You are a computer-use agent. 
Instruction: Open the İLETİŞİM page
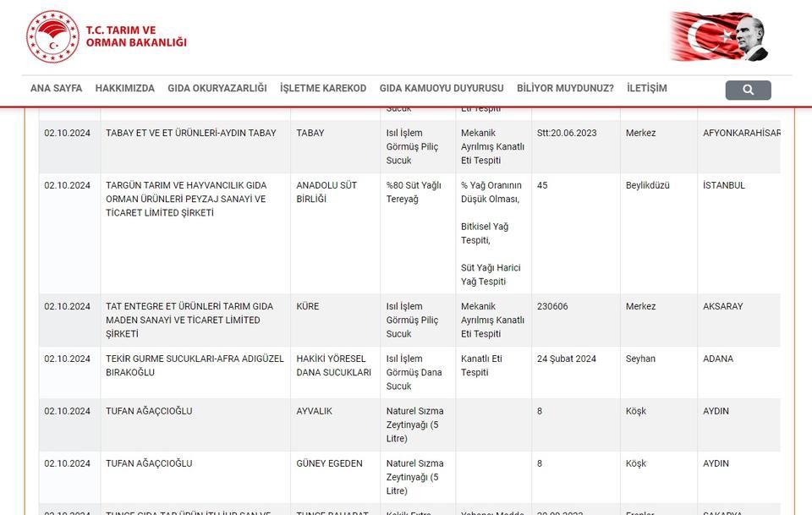[647, 88]
